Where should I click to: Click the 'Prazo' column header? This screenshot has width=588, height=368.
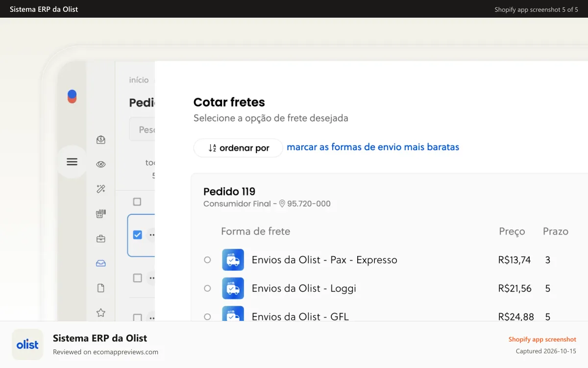556,231
